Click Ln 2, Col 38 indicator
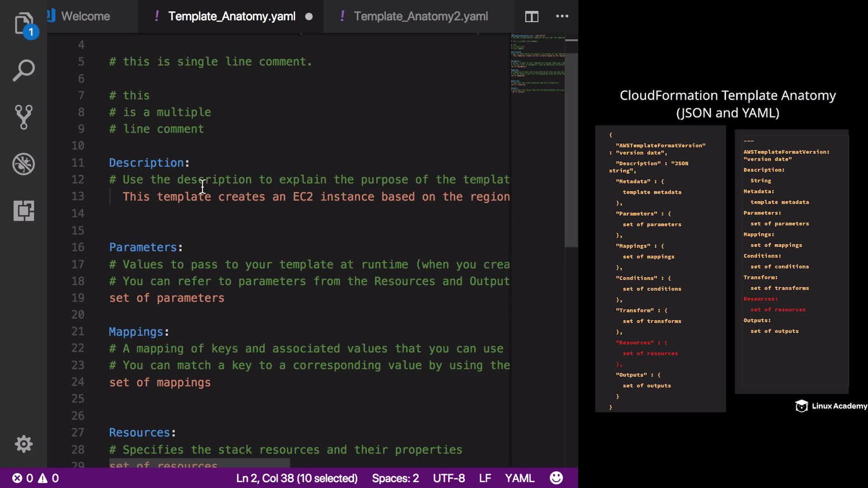This screenshot has width=868, height=488. (x=297, y=478)
